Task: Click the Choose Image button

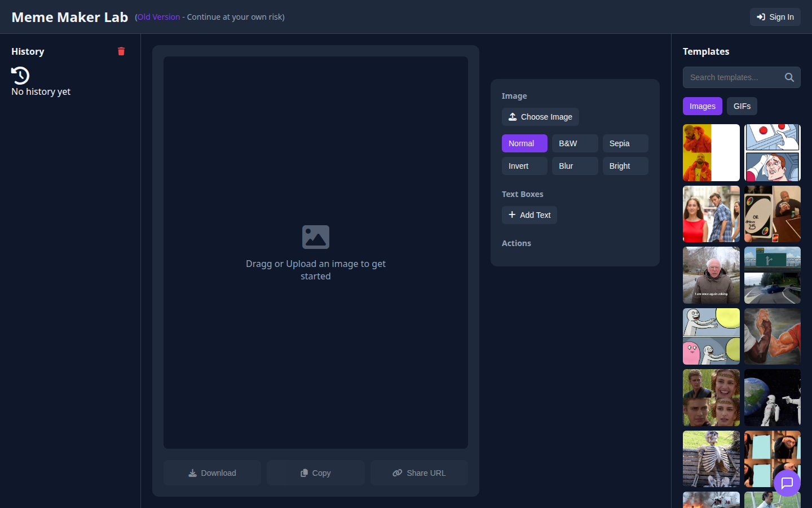Action: (540, 117)
